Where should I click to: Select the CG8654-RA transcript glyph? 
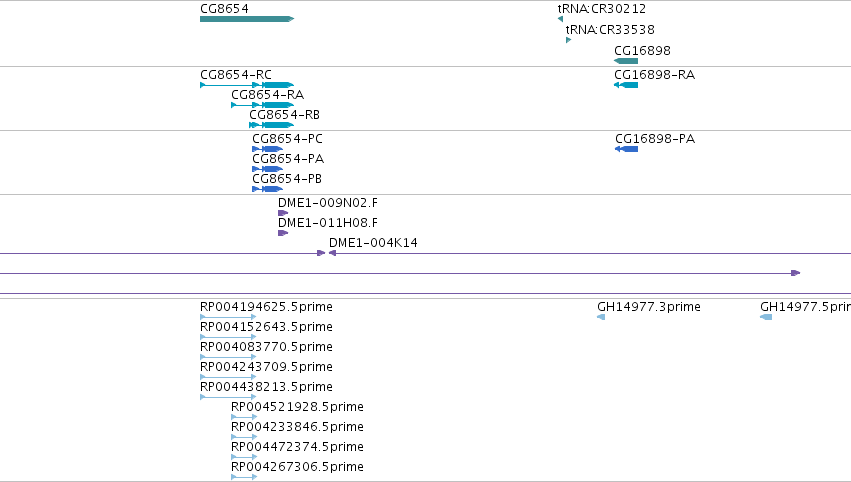[263, 105]
